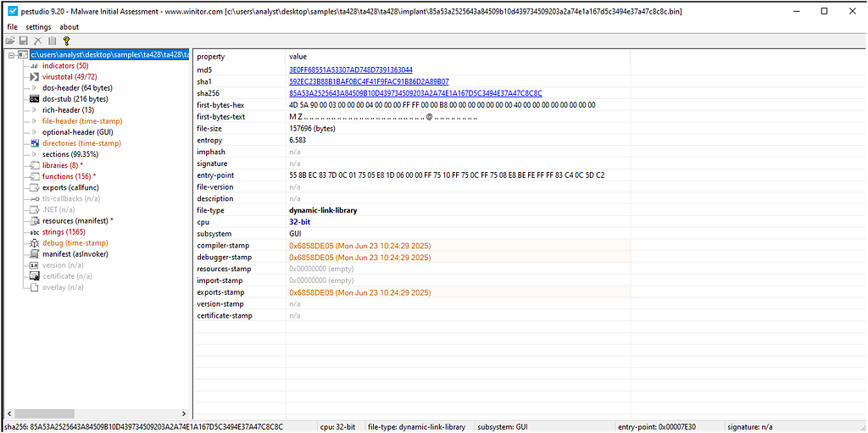Click the status bar sha256 entry
868x433 pixels.
[143, 427]
